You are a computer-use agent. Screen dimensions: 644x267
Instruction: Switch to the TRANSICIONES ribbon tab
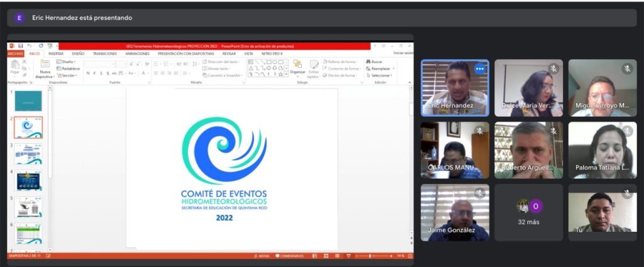click(104, 54)
